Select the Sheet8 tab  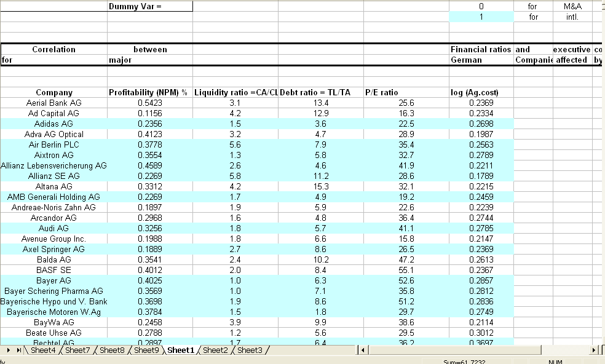[113, 349]
